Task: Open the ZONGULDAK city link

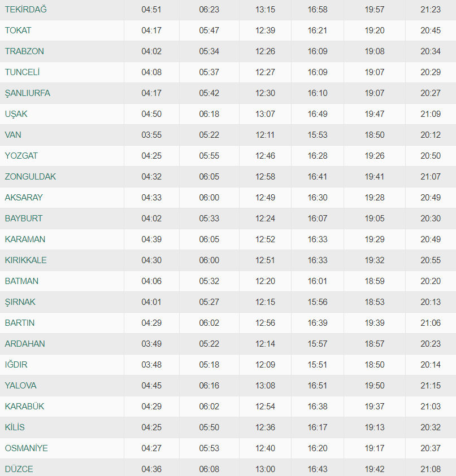Action: point(31,177)
